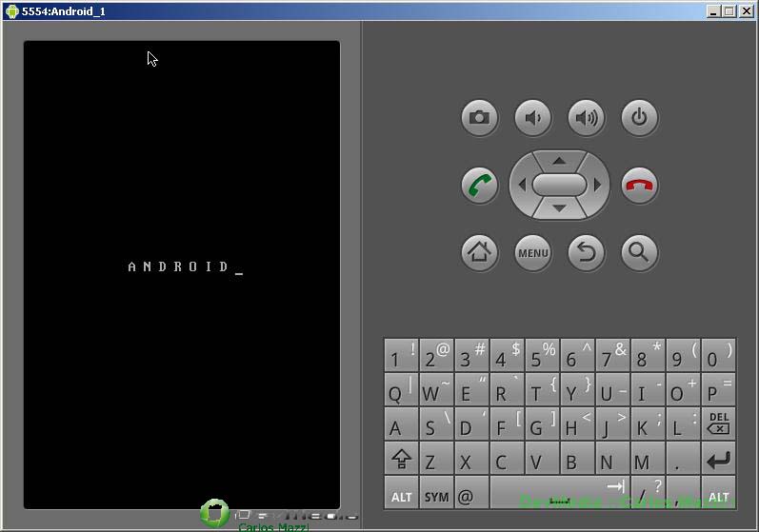759x532 pixels.
Task: Click the emulator screen showing ANDROID
Action: pos(182,274)
